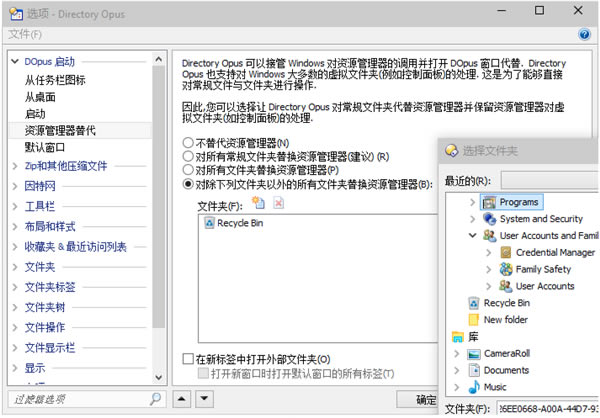
Task: Select 默认窗口 in the settings list
Action: point(45,147)
